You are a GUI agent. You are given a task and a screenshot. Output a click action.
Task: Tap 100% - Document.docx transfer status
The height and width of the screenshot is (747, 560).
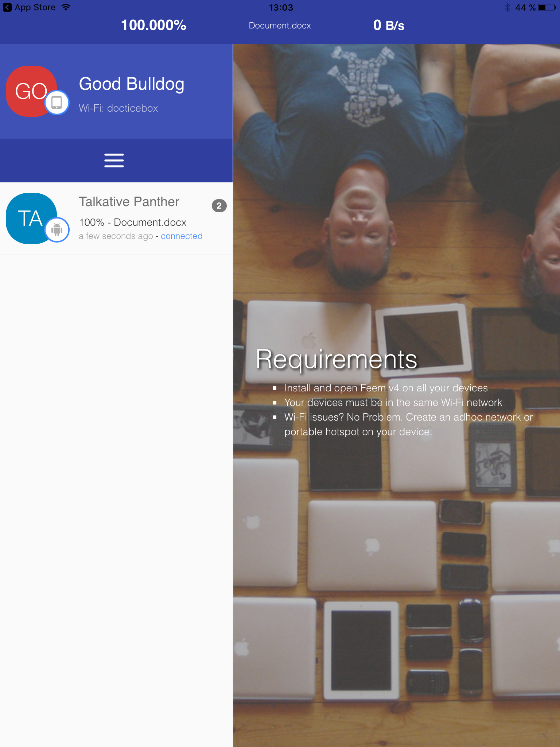pyautogui.click(x=133, y=222)
